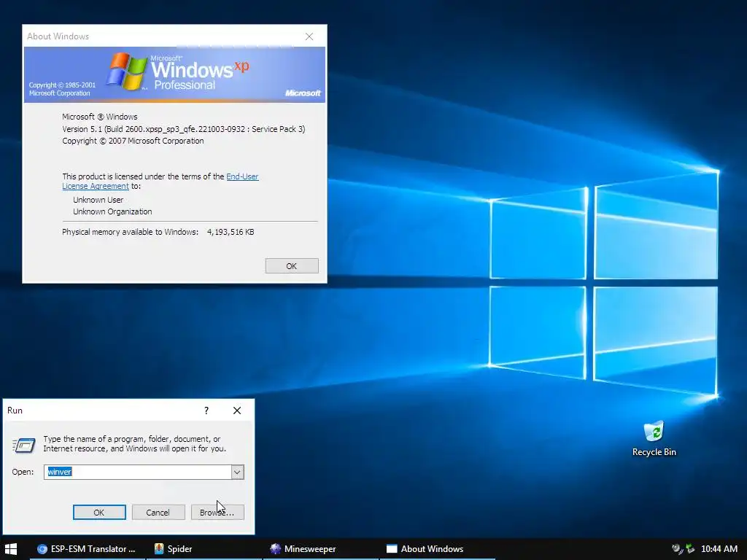747x560 pixels.
Task: Click the ESP-ESM Translator taskbar icon
Action: coord(42,549)
